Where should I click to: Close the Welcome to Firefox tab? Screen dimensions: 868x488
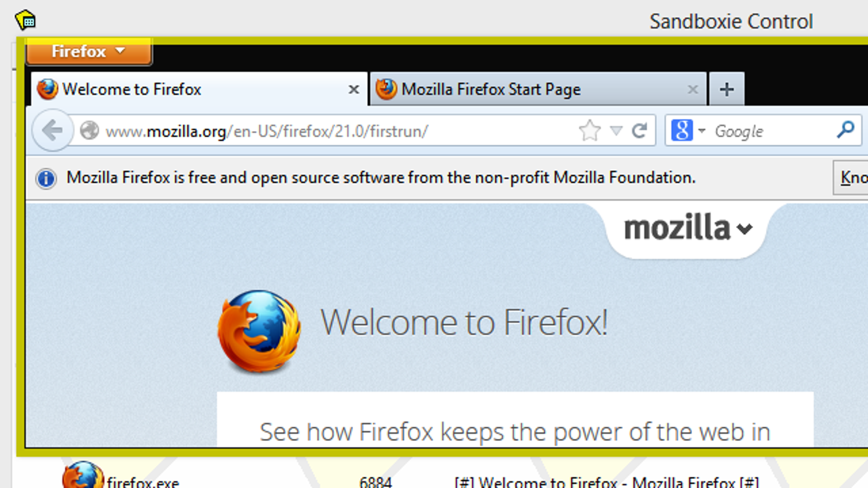354,89
